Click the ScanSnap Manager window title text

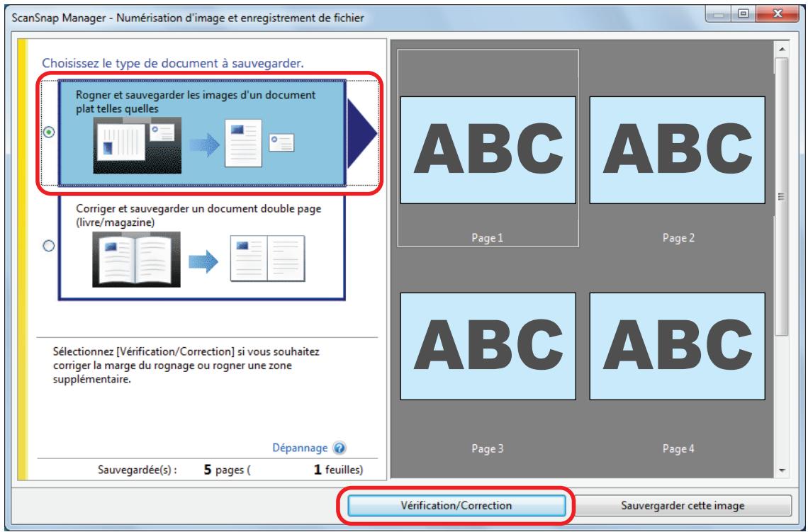[188, 18]
